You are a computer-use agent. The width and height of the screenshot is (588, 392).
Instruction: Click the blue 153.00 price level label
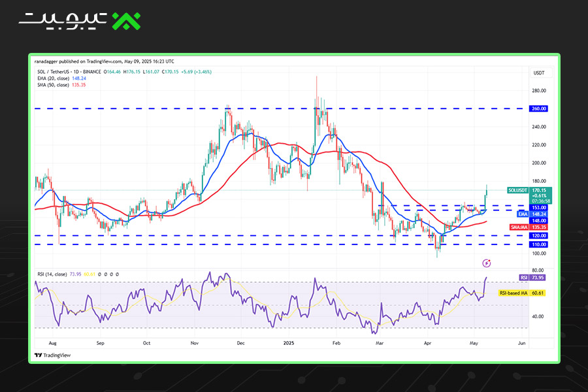(539, 208)
